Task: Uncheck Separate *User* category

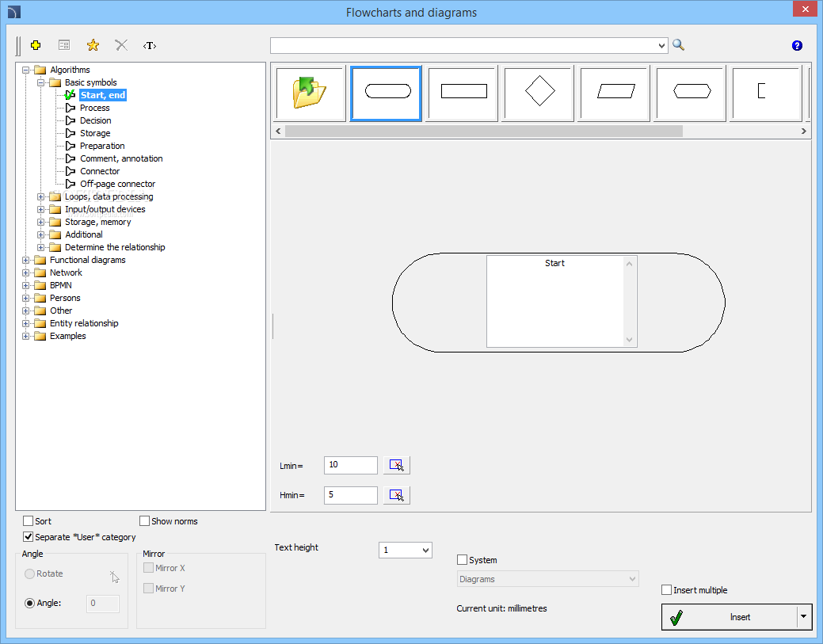Action: (x=29, y=537)
